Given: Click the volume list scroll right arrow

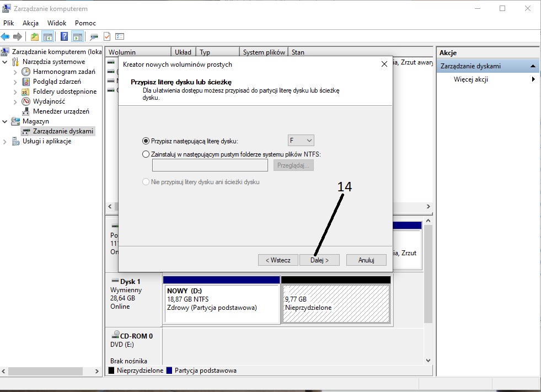Looking at the screenshot, I should click(428, 206).
